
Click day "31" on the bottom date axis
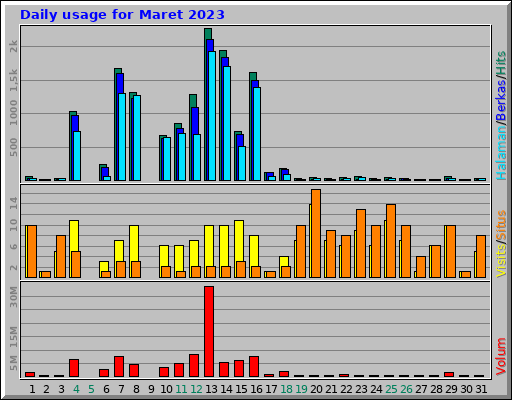tap(481, 389)
